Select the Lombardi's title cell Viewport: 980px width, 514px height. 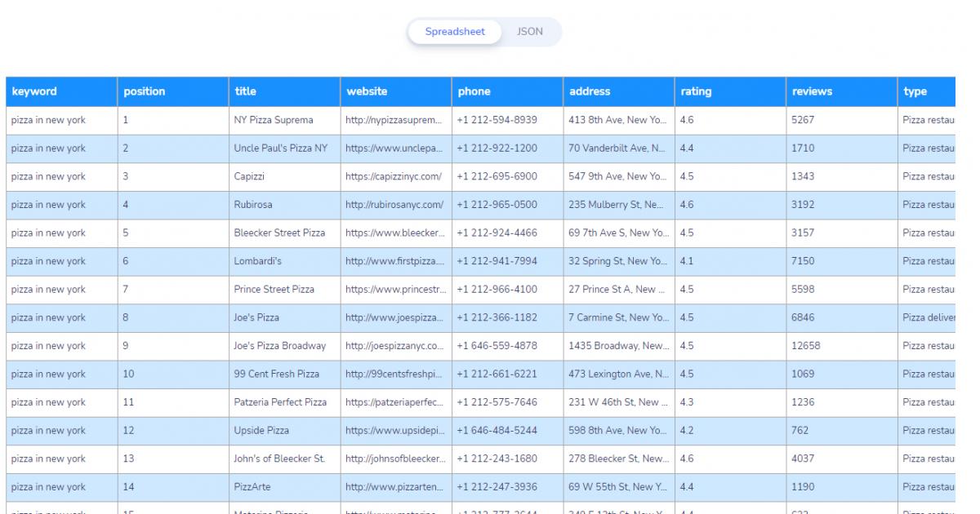click(284, 261)
